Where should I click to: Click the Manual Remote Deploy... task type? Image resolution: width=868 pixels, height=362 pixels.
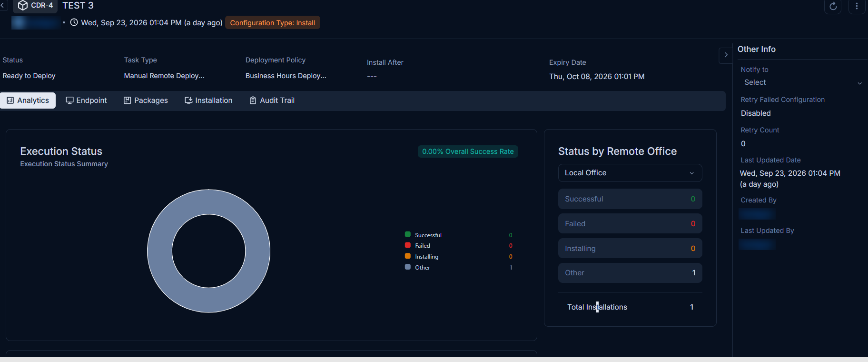[164, 76]
